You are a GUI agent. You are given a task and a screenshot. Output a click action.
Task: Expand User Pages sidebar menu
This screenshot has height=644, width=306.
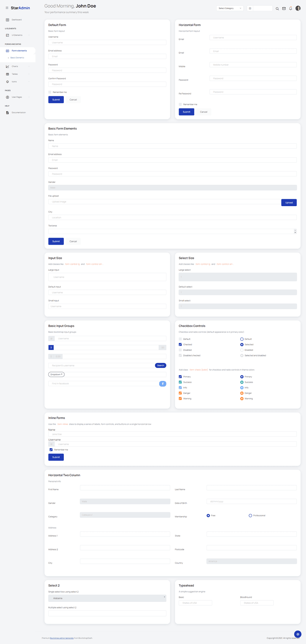[18, 97]
